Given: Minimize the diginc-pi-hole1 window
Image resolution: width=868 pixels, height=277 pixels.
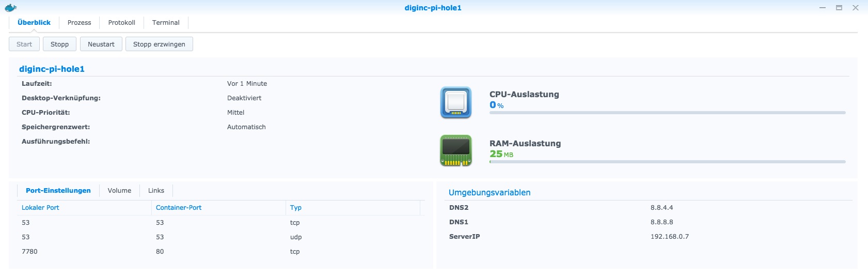Looking at the screenshot, I should [823, 8].
